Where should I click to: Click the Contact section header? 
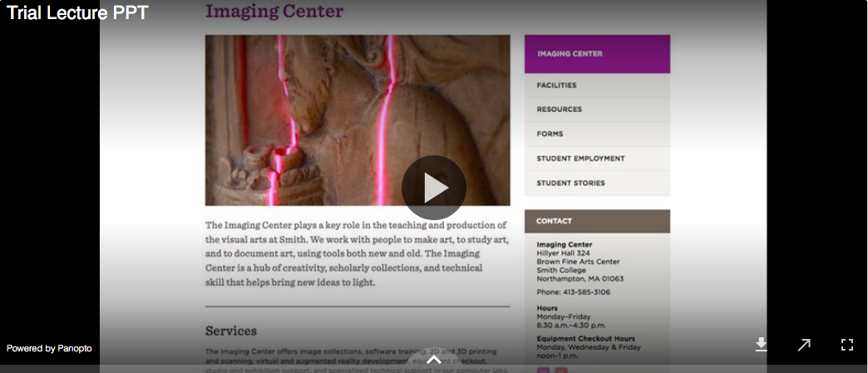(597, 221)
